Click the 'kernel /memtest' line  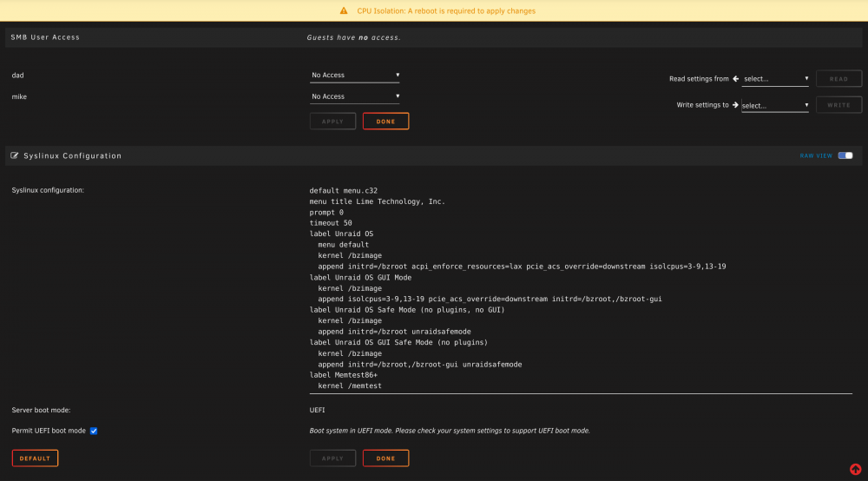pos(350,385)
